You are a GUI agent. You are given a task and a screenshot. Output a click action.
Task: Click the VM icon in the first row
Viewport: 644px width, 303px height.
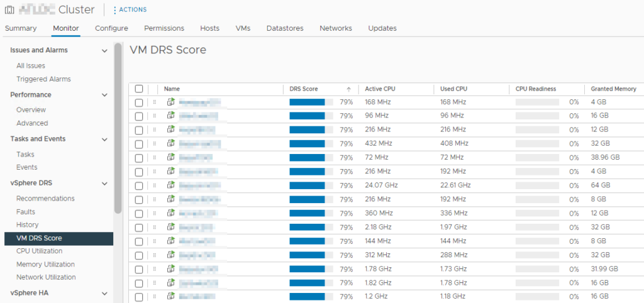pyautogui.click(x=171, y=102)
